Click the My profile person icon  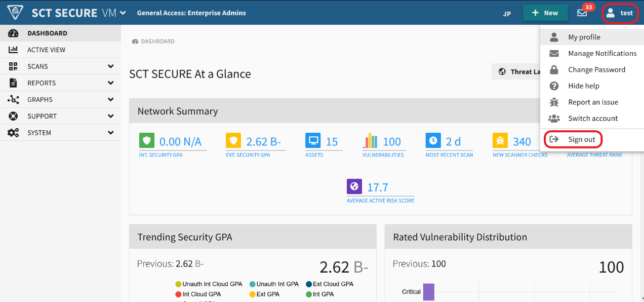pos(554,37)
